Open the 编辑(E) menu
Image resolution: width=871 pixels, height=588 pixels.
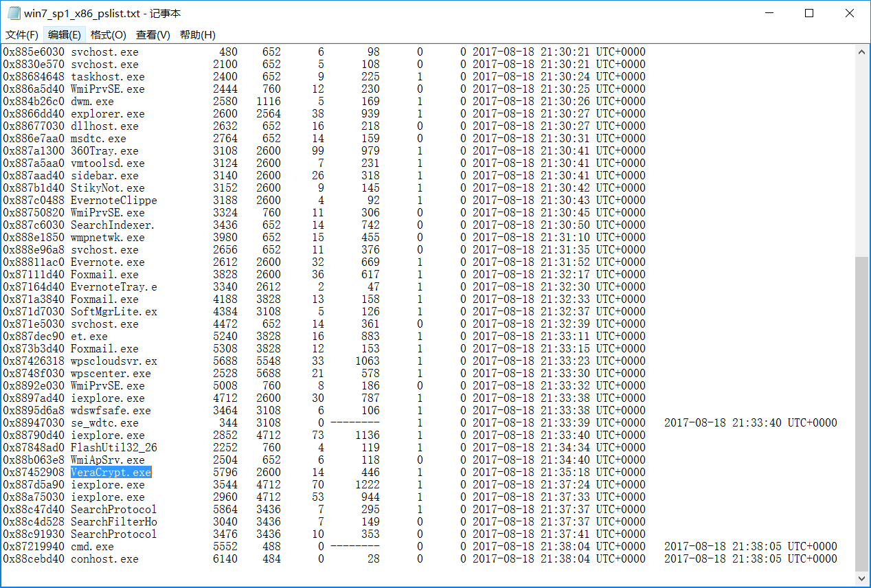tap(65, 35)
